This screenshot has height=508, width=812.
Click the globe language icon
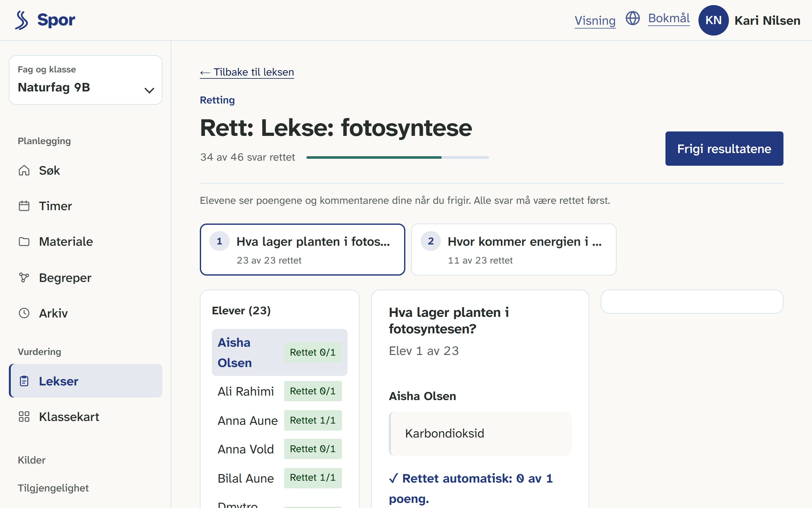click(x=633, y=18)
